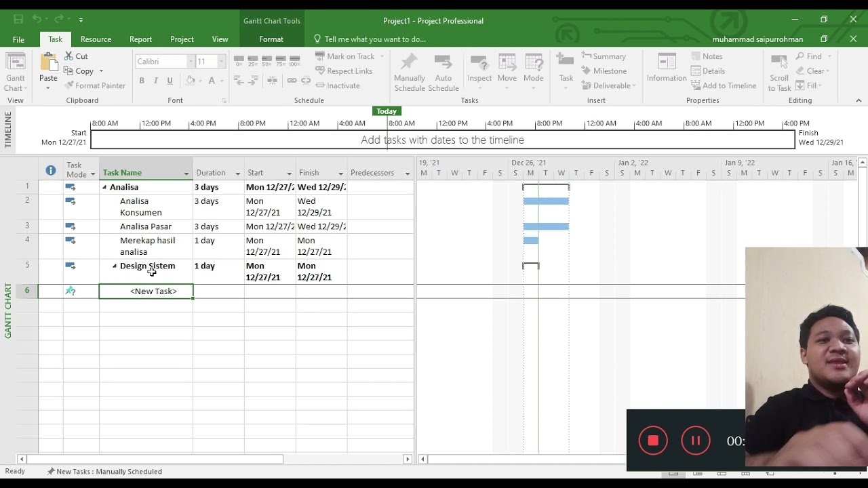Image resolution: width=868 pixels, height=488 pixels.
Task: Open the File menu
Action: (x=18, y=39)
